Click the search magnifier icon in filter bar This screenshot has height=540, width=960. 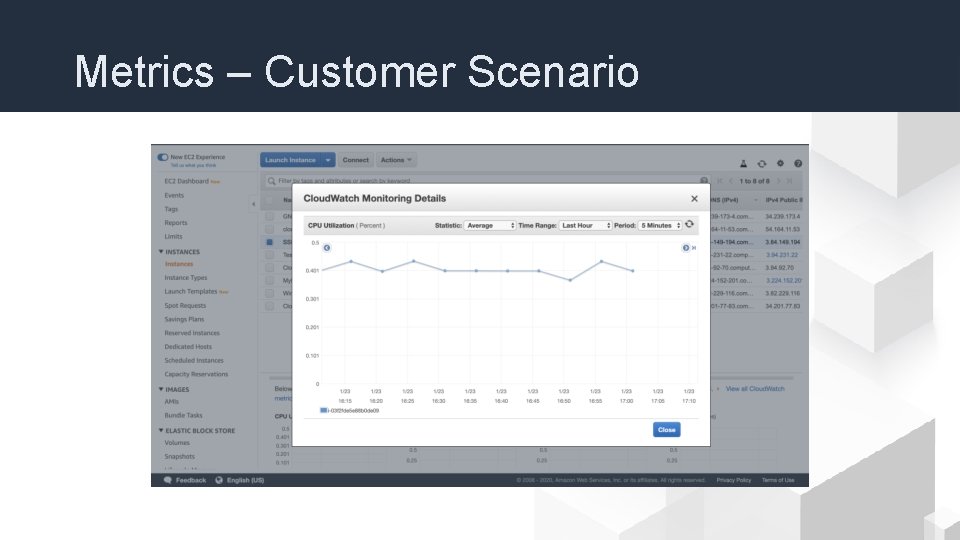click(x=271, y=181)
